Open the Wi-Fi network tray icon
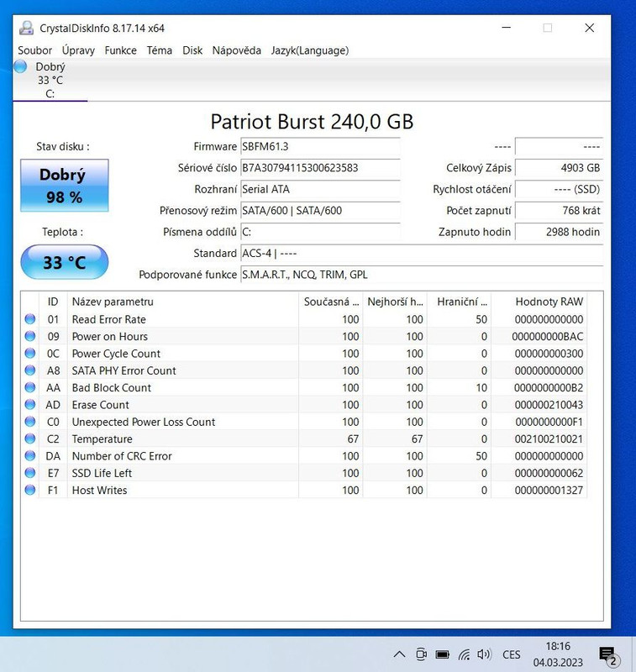 tap(464, 654)
